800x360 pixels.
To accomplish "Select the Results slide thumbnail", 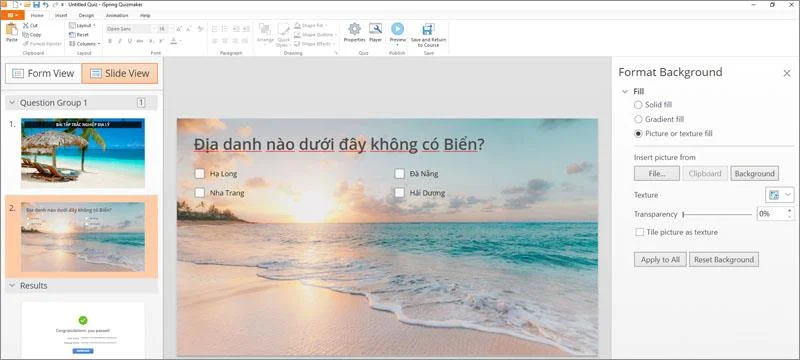I will coord(83,330).
